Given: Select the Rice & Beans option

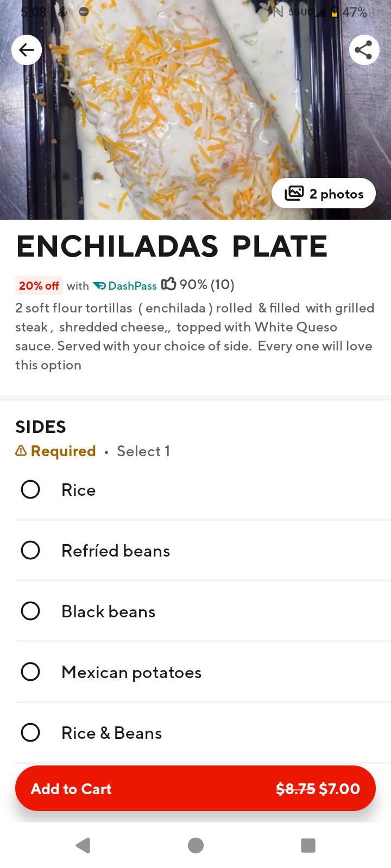Looking at the screenshot, I should point(30,733).
